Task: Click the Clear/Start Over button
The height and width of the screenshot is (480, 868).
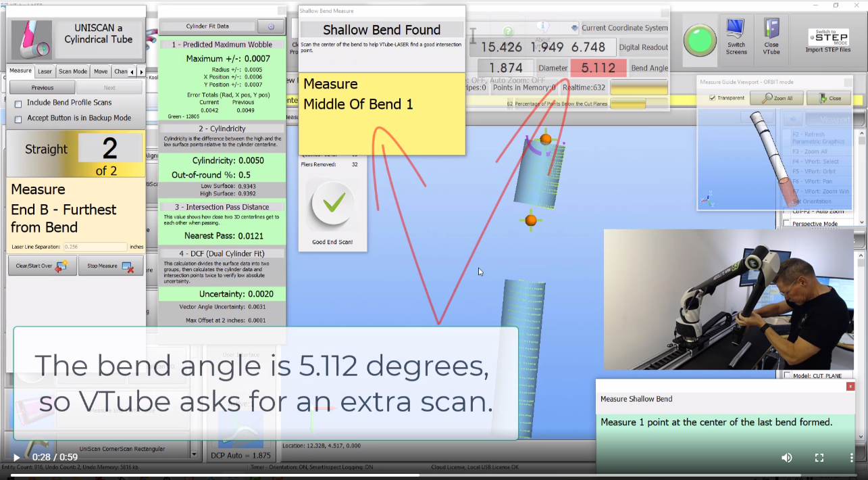Action: pyautogui.click(x=42, y=266)
